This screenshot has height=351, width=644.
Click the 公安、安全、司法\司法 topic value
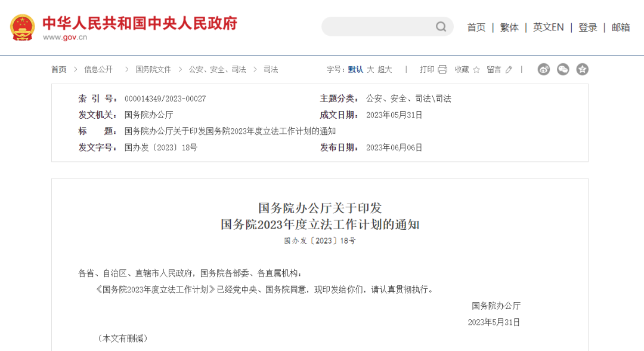[x=408, y=98]
